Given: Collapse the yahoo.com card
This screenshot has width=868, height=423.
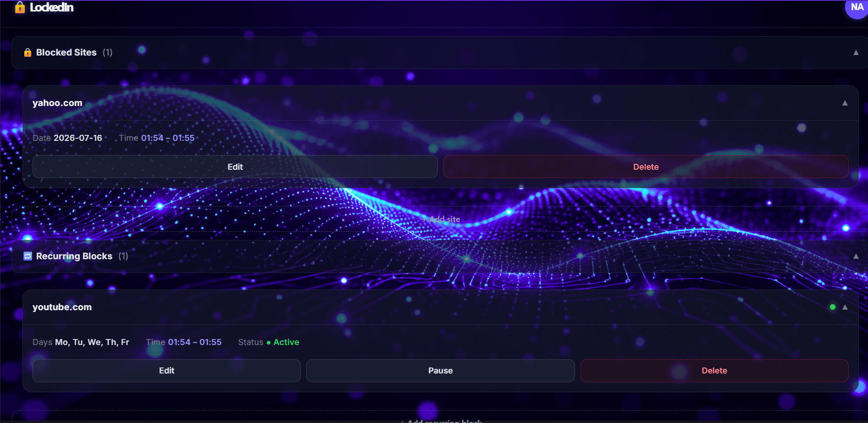Looking at the screenshot, I should [x=845, y=103].
